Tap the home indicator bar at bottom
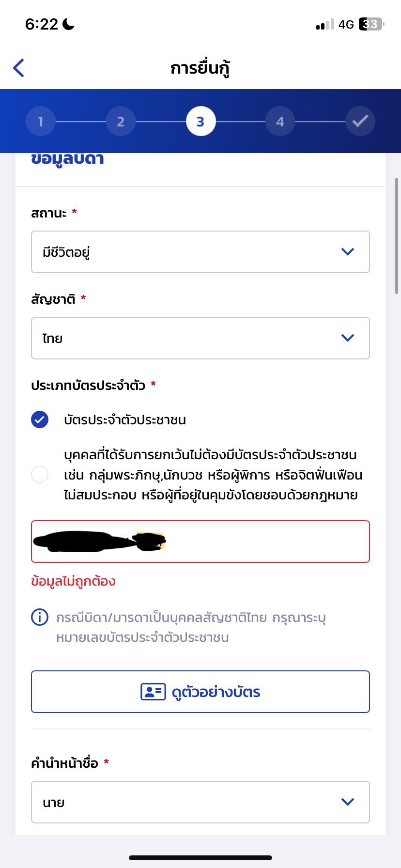 [200, 858]
